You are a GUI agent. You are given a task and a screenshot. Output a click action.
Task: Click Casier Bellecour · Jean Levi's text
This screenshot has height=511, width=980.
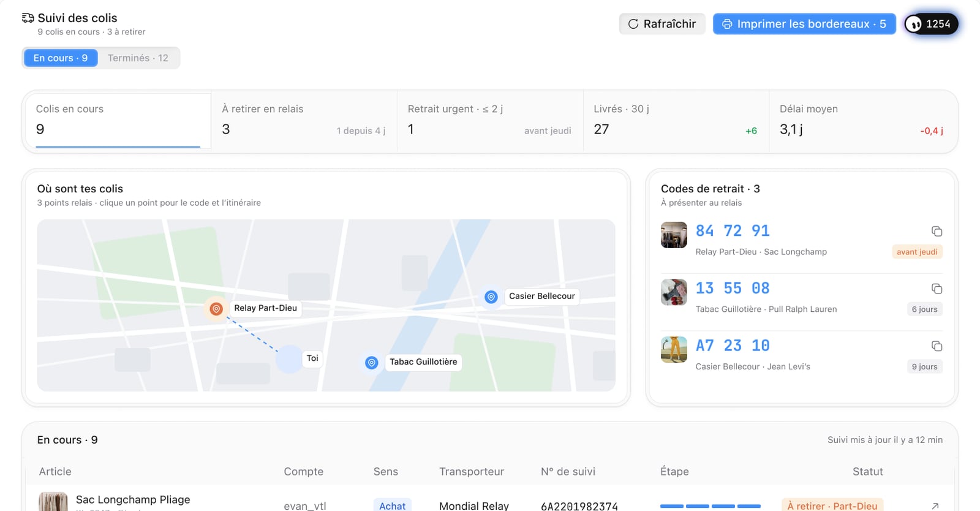click(753, 367)
